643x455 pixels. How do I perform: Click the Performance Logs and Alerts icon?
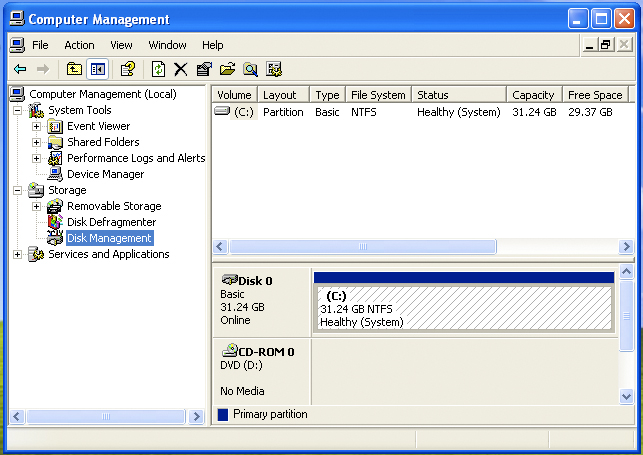coord(55,158)
